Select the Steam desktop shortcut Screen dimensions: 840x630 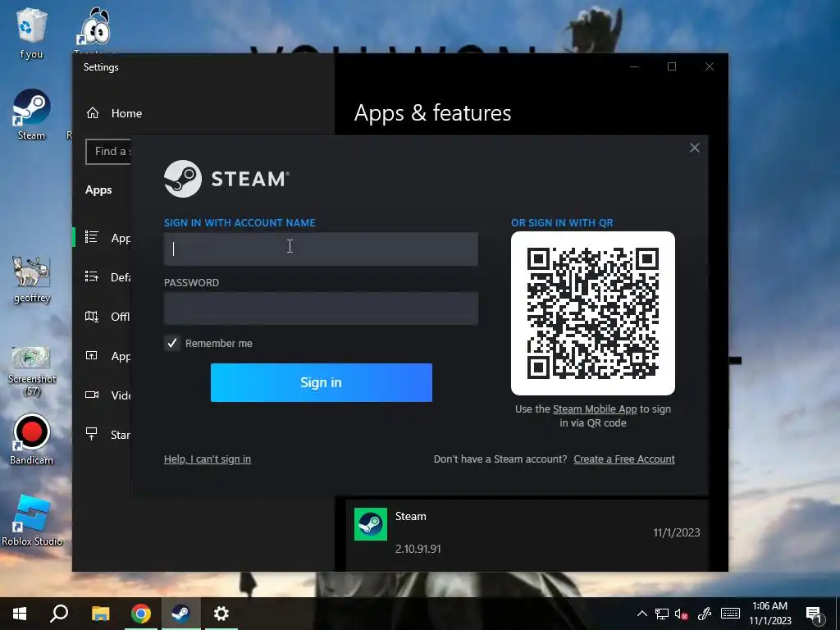[x=32, y=115]
